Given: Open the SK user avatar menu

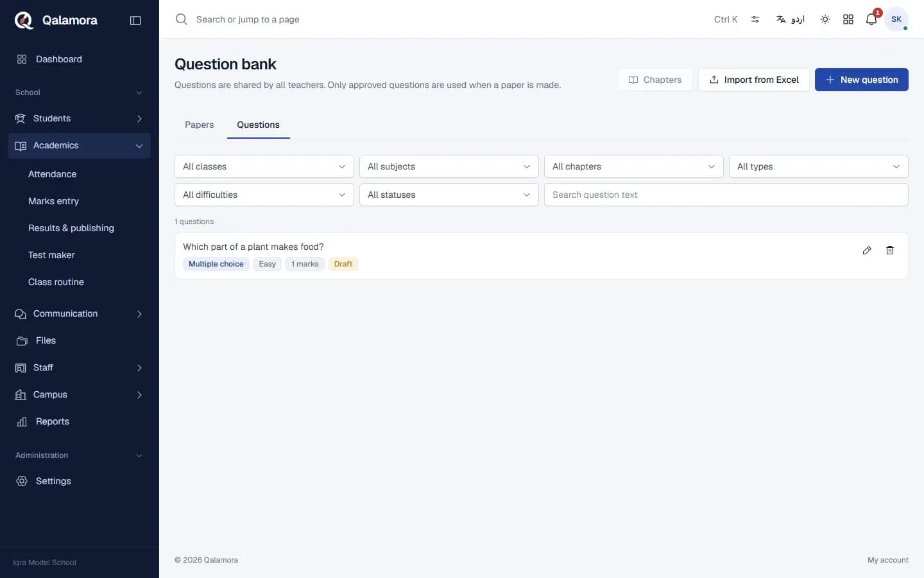Looking at the screenshot, I should tap(896, 19).
